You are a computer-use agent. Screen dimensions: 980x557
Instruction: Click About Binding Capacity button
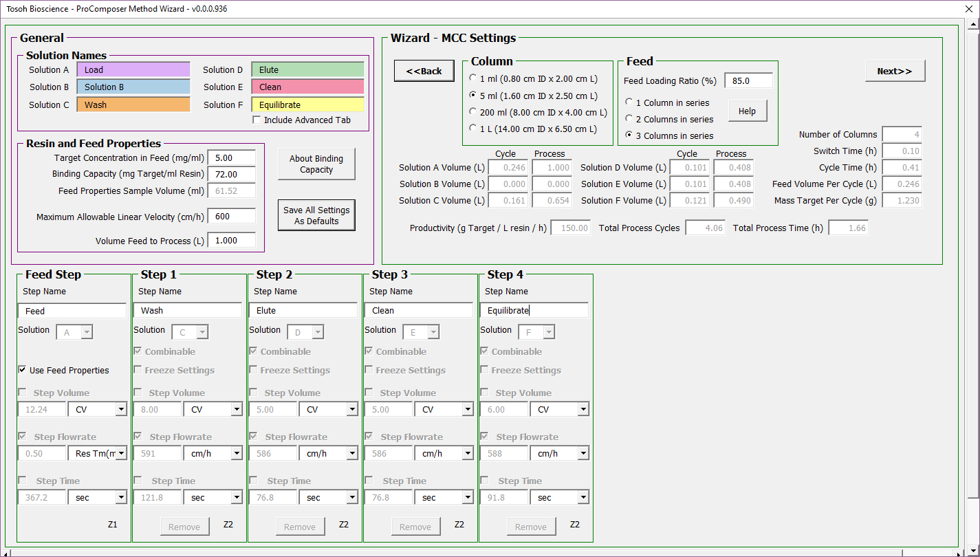tap(316, 164)
